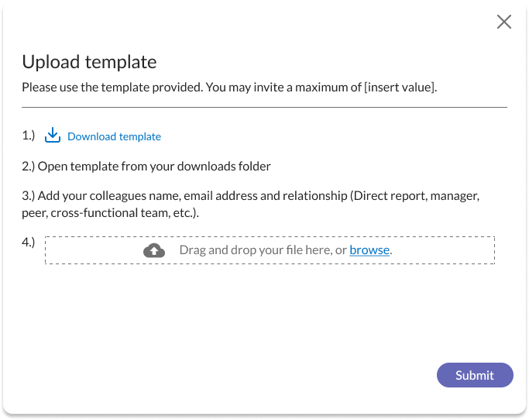The width and height of the screenshot is (529, 420).
Task: Click the horizontal divider under the subtitle
Action: tap(265, 108)
